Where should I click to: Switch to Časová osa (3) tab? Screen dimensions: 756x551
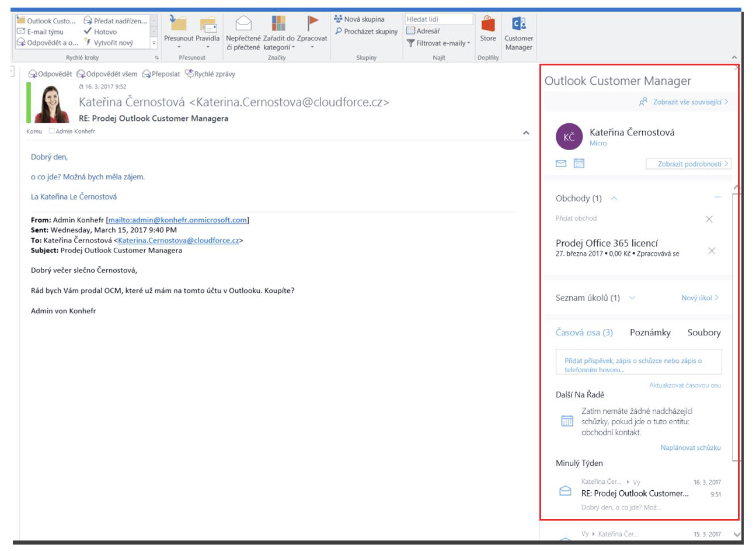584,332
